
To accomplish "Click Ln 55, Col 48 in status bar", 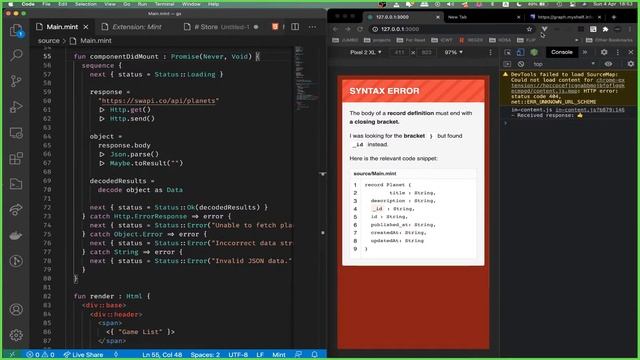I will click(x=162, y=354).
